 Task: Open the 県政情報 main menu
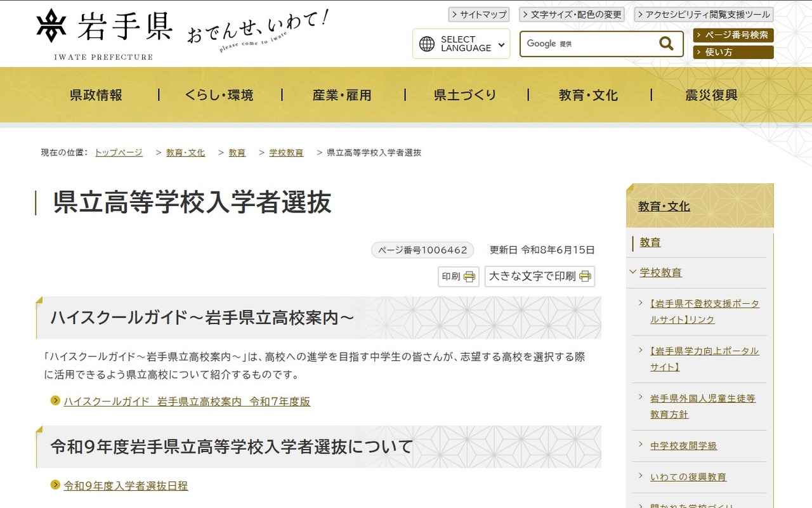96,95
